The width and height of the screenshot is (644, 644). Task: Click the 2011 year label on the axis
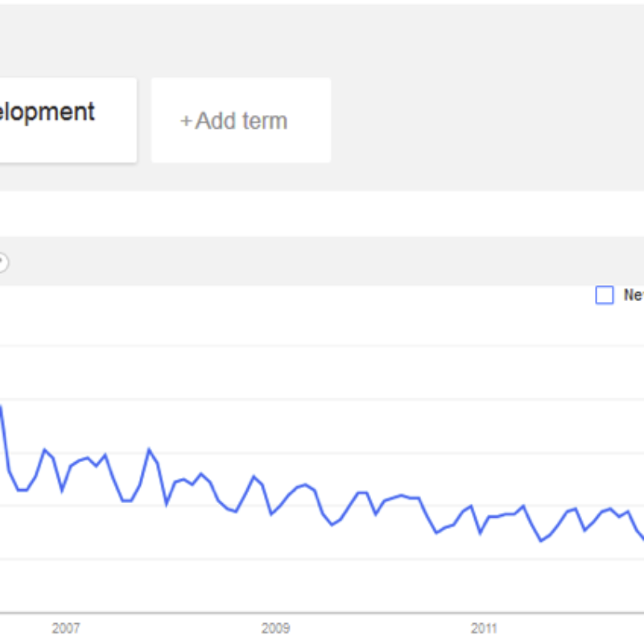484,628
